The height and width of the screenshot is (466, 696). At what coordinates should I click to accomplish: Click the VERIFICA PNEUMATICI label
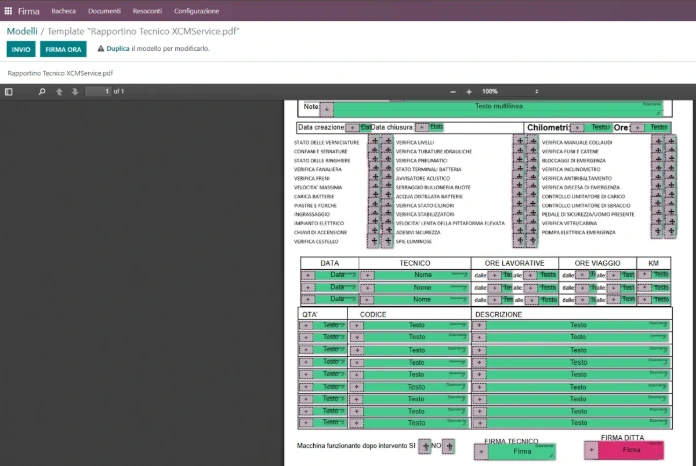click(x=421, y=161)
